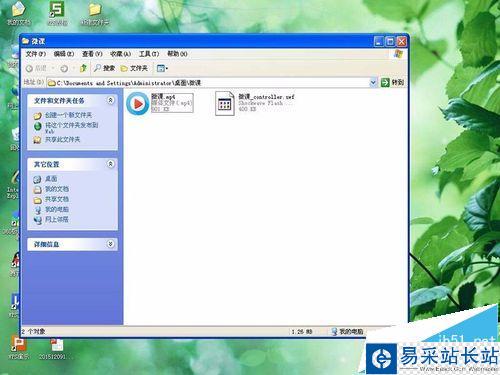Image resolution: width=500 pixels, height=375 pixels.
Task: Click the folder icon in window title bar
Action: click(25, 41)
